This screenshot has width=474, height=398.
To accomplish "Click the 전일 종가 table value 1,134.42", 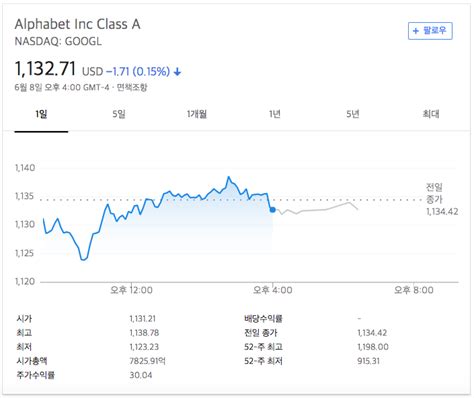I will point(372,333).
